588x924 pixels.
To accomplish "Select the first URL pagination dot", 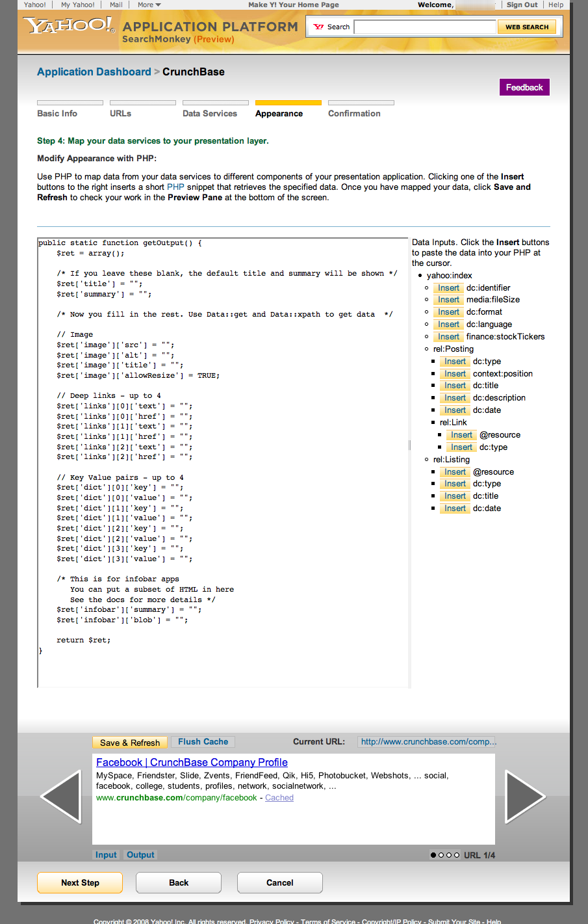I will [x=433, y=855].
